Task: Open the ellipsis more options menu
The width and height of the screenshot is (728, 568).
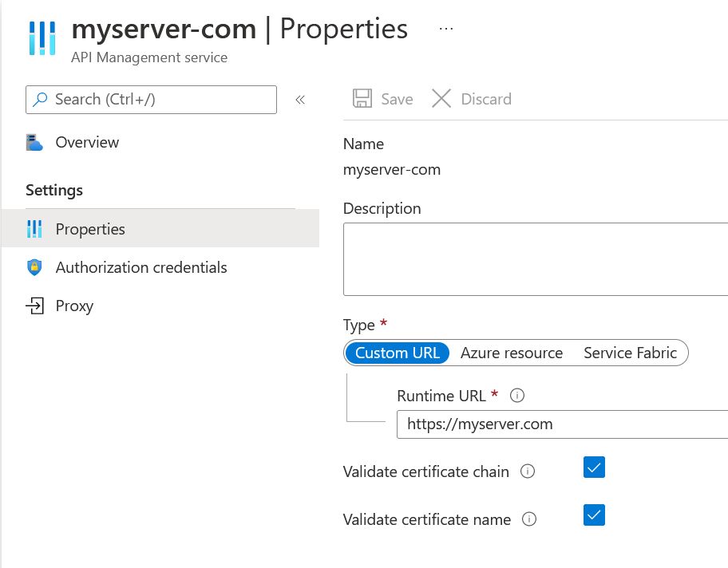Action: click(x=446, y=29)
